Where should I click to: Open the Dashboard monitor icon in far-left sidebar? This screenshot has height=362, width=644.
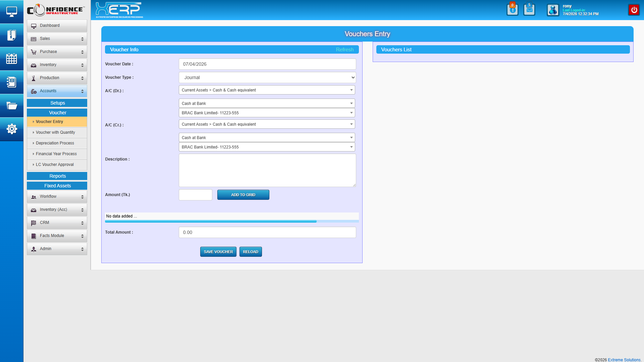click(x=12, y=11)
